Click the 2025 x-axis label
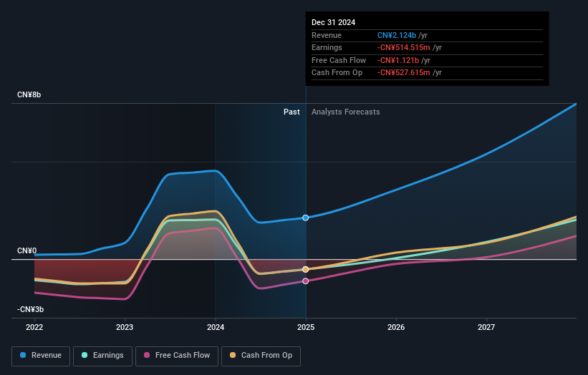The height and width of the screenshot is (375, 588). tap(306, 327)
